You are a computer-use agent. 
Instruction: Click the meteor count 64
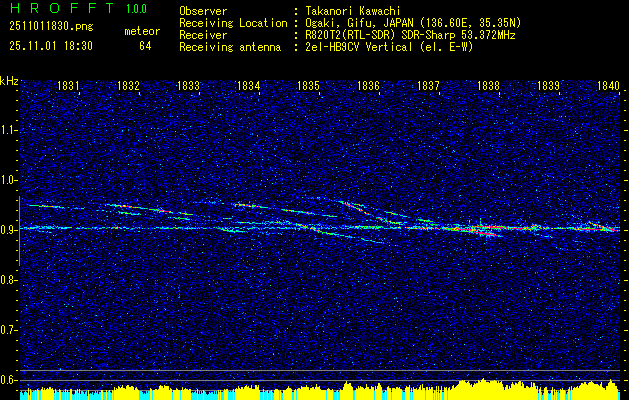[x=145, y=46]
